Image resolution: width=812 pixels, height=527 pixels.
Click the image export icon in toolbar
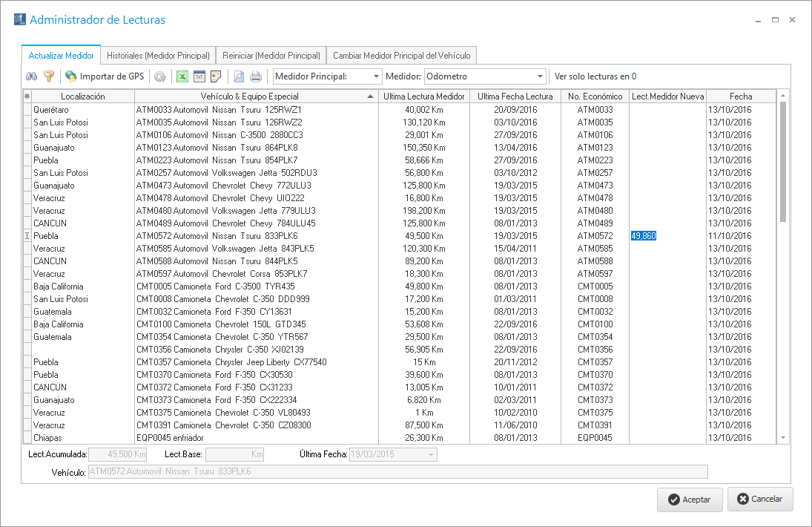(216, 76)
